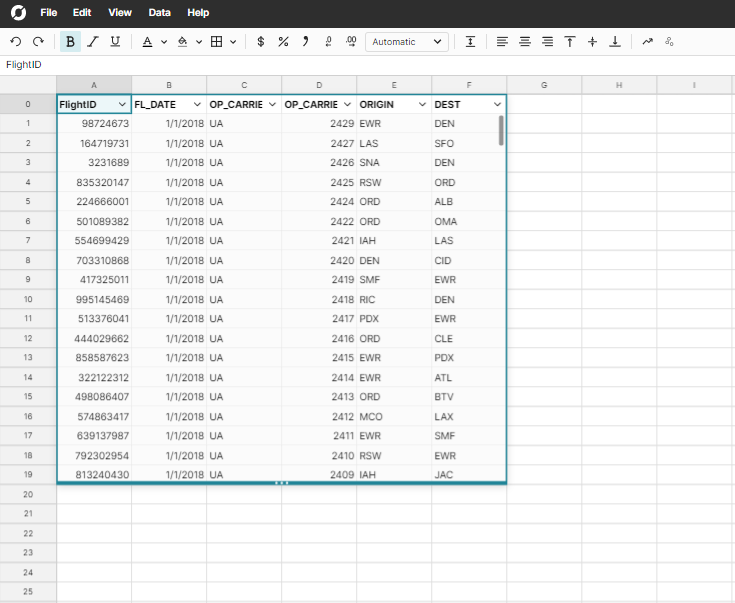Align text to the left
The image size is (735, 603).
[502, 41]
